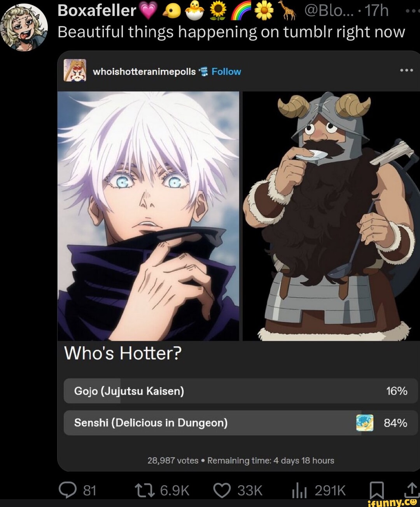This screenshot has height=507, width=420.
Task: Click the Boxafeller display name
Action: pyautogui.click(x=97, y=10)
